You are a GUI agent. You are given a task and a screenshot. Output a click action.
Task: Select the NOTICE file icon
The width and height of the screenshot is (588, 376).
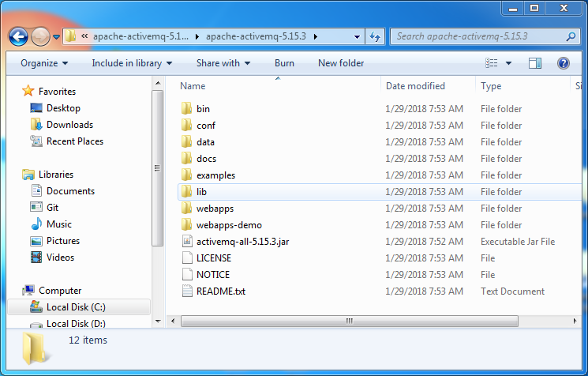187,274
